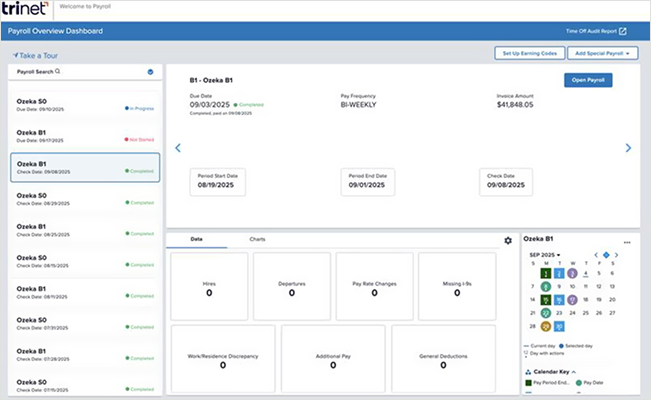Select Ozeka B1 payroll with check date 09/08/2025

[x=85, y=167]
